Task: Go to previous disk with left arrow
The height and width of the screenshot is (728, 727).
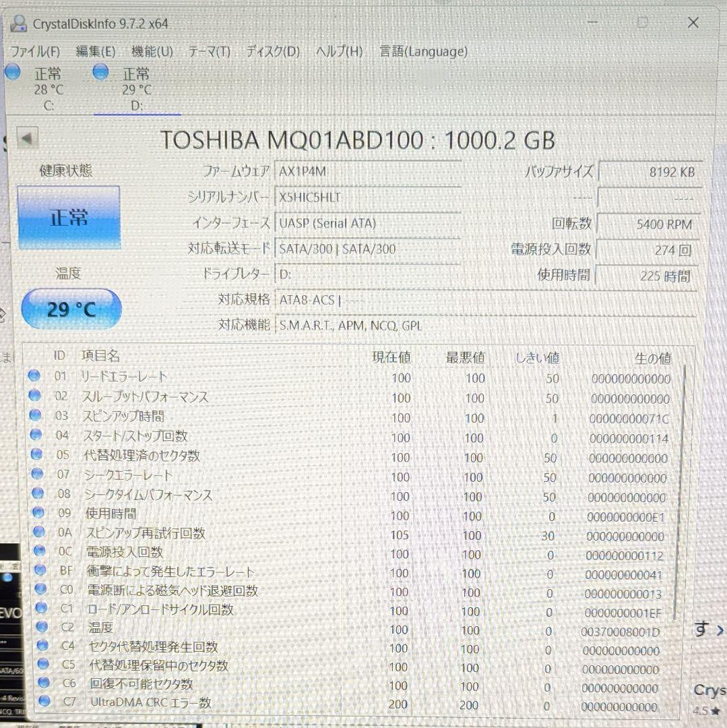Action: [27, 138]
